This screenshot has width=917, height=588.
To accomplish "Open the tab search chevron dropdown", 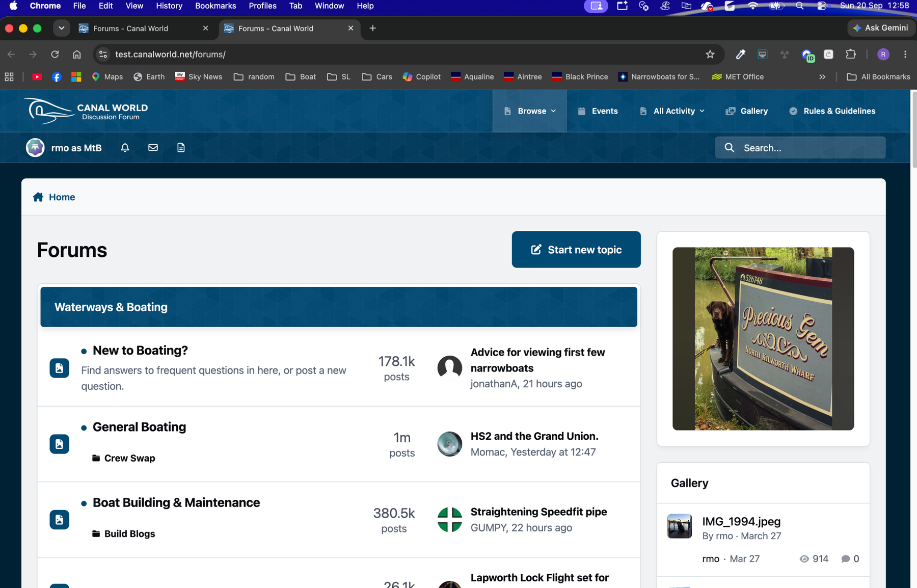I will pyautogui.click(x=62, y=29).
